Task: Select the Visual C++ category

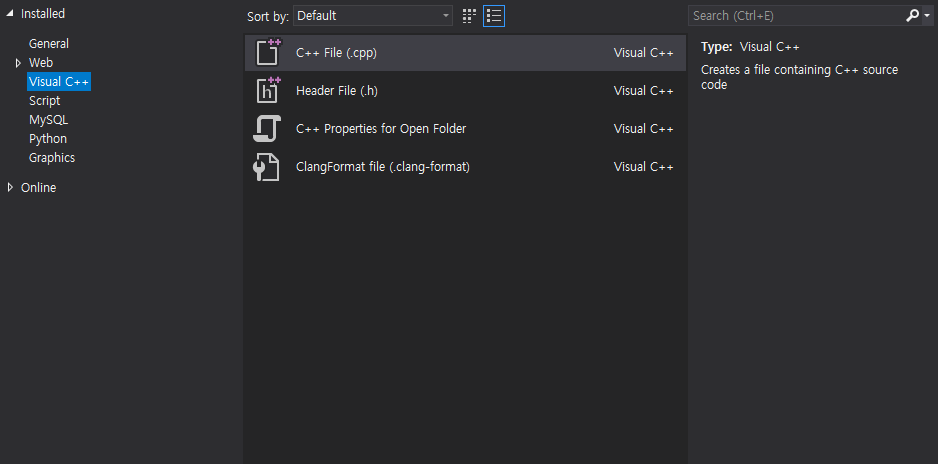Action: point(59,82)
